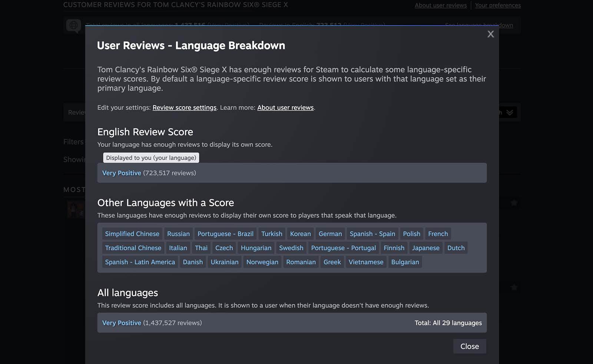Click Displayed to you (your language) label
593x364 pixels.
151,158
